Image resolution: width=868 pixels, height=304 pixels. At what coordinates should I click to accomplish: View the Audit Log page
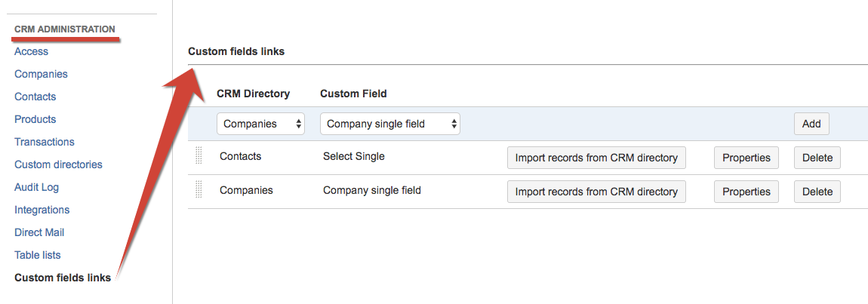pos(36,187)
